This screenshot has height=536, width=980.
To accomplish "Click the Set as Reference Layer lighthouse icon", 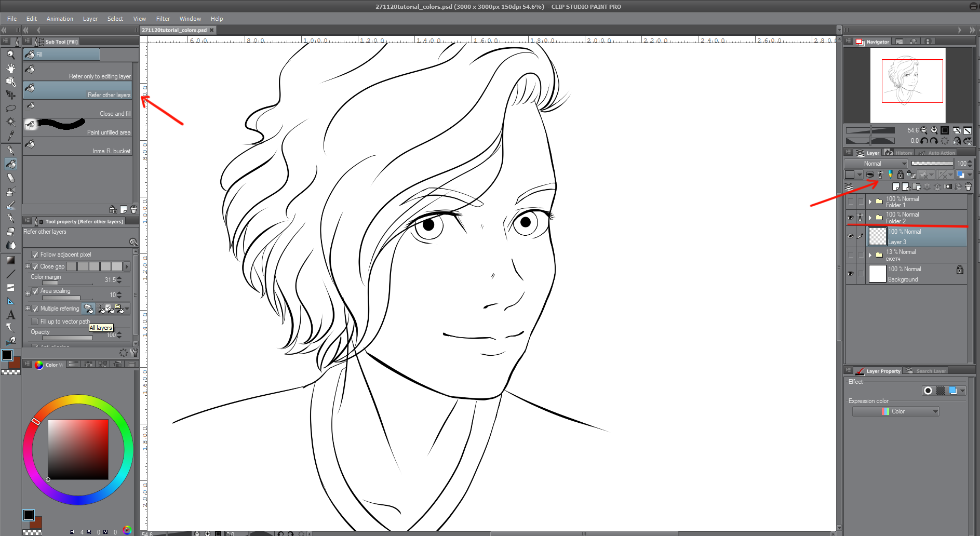I will (x=880, y=175).
